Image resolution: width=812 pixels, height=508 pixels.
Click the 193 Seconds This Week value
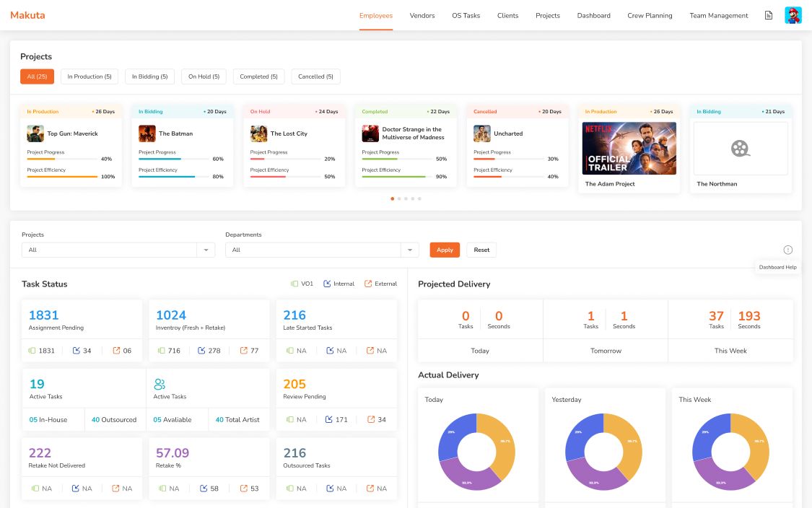click(x=748, y=316)
